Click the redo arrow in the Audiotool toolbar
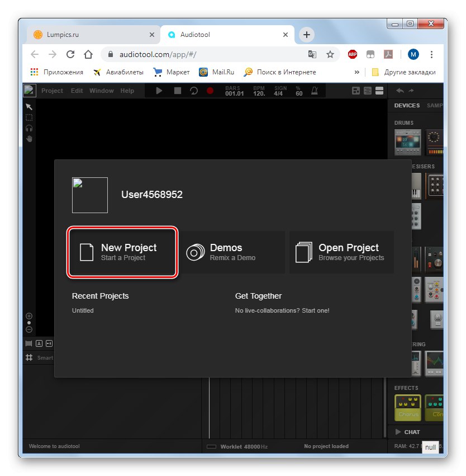Viewport: 466px width, 476px height. point(411,91)
